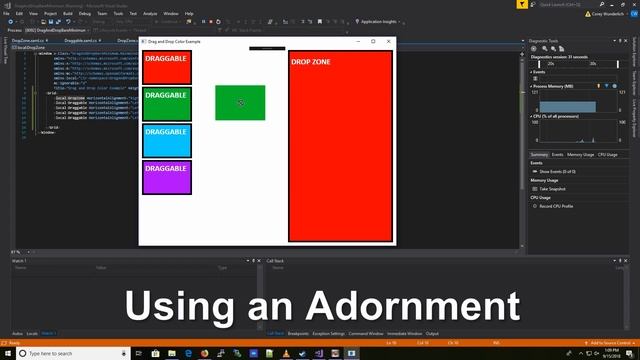Click the Take Snapshot link
This screenshot has height=360, width=640.
click(552, 189)
